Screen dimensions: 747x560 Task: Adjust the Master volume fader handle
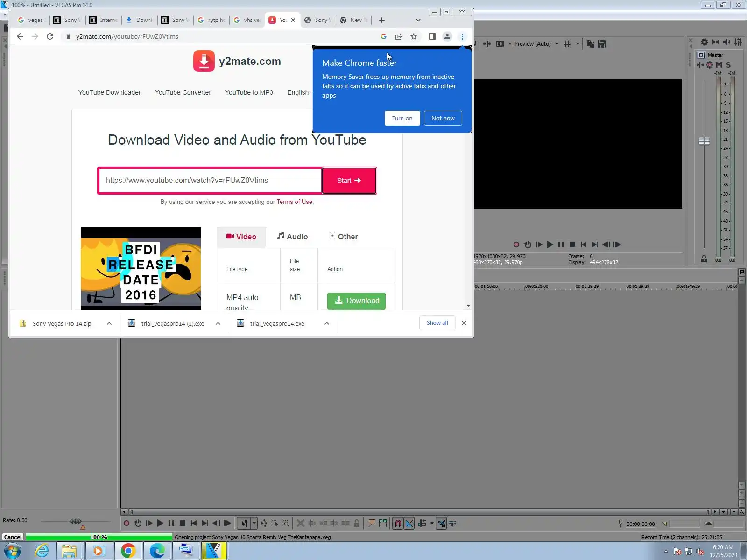point(704,141)
